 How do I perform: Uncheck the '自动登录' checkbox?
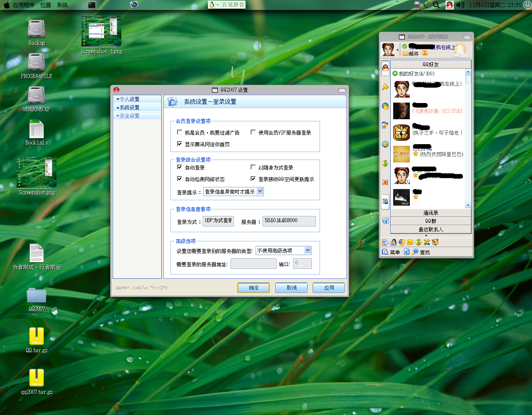click(180, 167)
